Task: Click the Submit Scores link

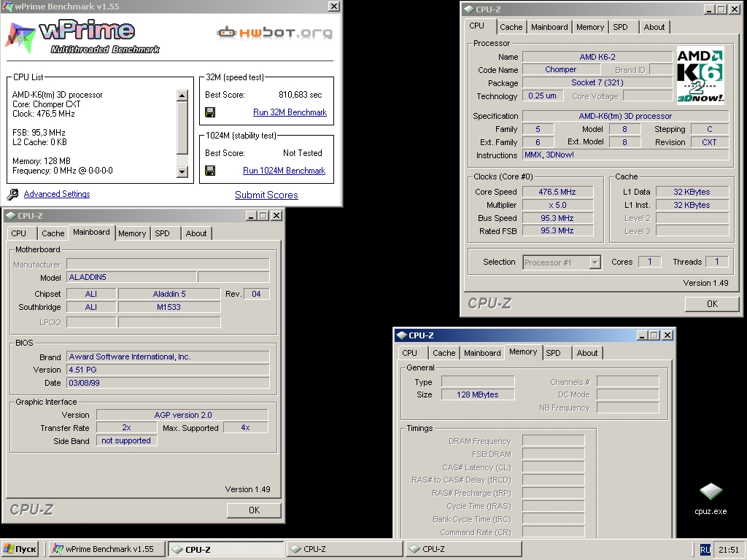Action: [x=266, y=195]
